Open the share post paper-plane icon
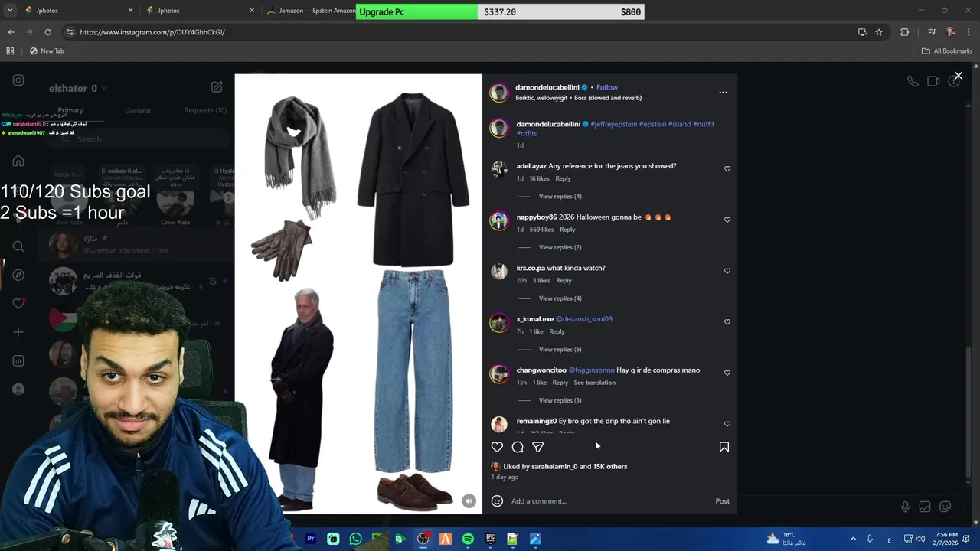Screen dimensions: 980x551 538,447
